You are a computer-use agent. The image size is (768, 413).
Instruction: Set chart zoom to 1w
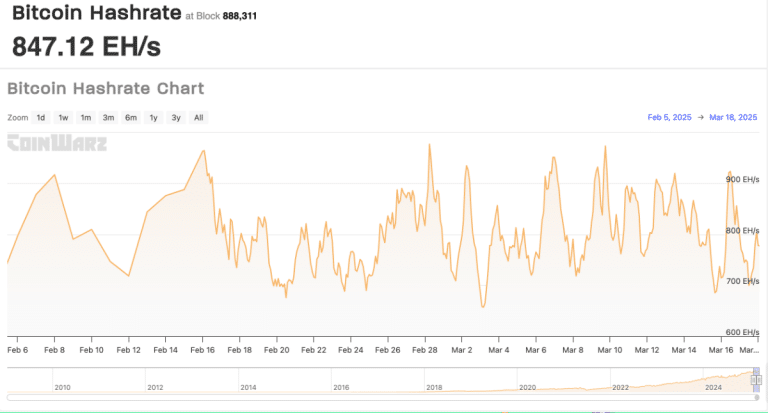pyautogui.click(x=63, y=117)
